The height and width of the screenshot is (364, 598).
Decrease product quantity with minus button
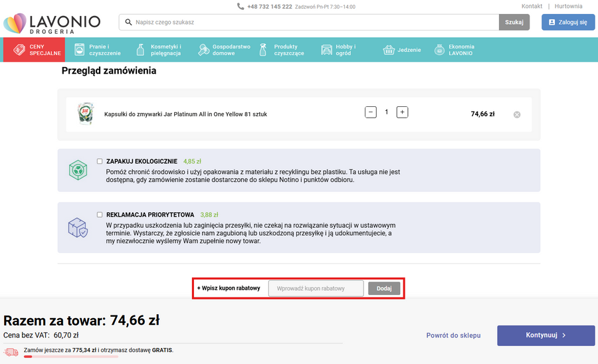[371, 112]
